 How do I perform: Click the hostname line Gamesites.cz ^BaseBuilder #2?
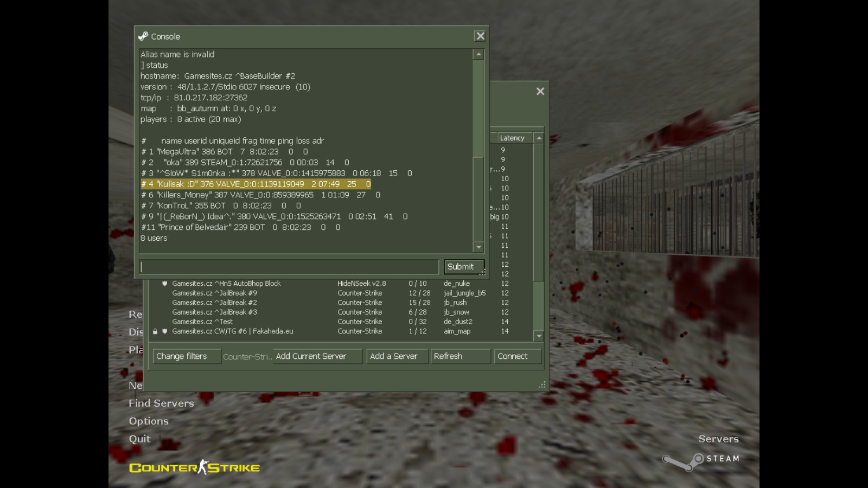coord(218,76)
